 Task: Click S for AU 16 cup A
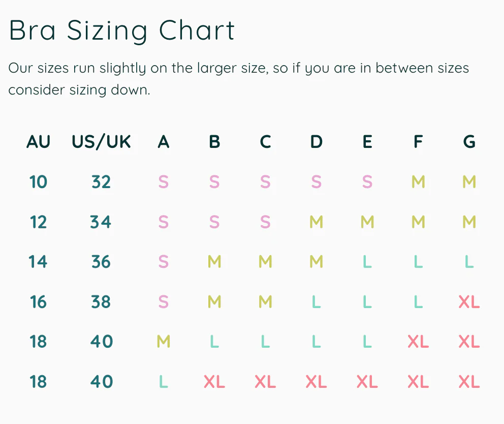tap(163, 302)
